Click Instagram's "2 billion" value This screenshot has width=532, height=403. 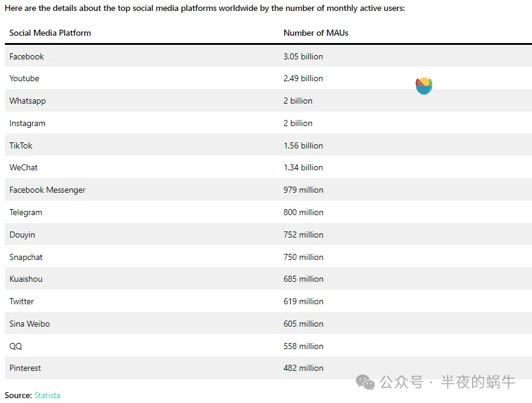click(298, 123)
